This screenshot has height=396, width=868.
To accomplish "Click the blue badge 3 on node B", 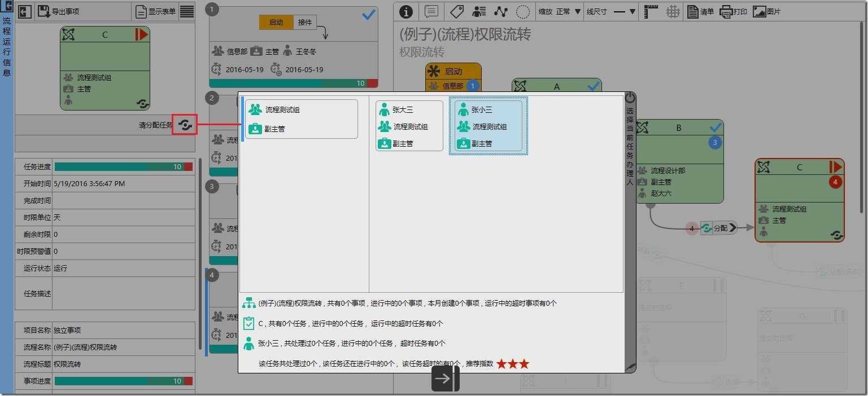I will (x=714, y=143).
